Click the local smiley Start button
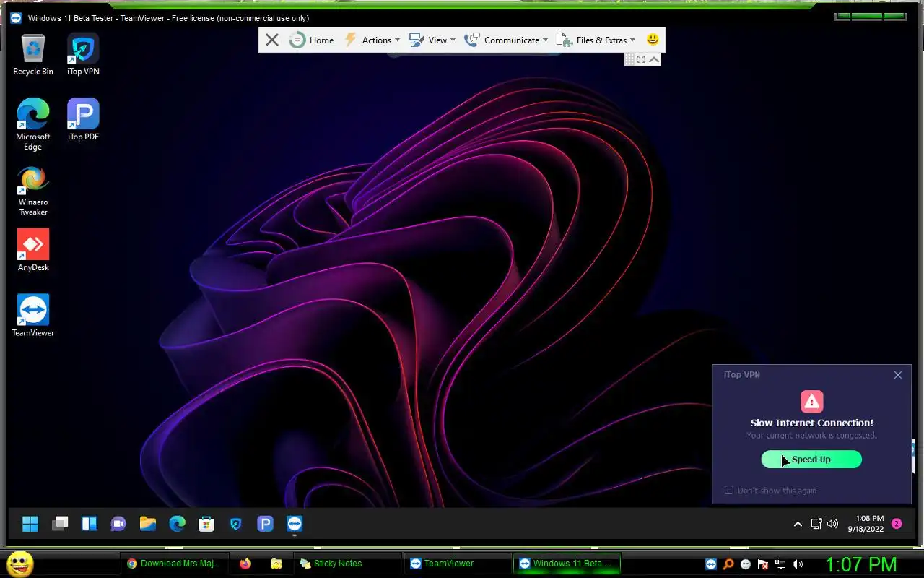The height and width of the screenshot is (578, 924). point(20,564)
